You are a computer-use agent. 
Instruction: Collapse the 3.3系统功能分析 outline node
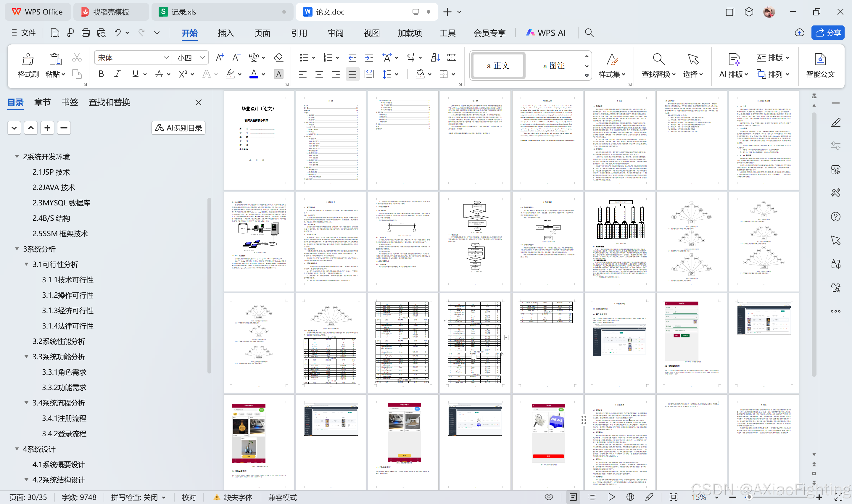[x=26, y=357]
